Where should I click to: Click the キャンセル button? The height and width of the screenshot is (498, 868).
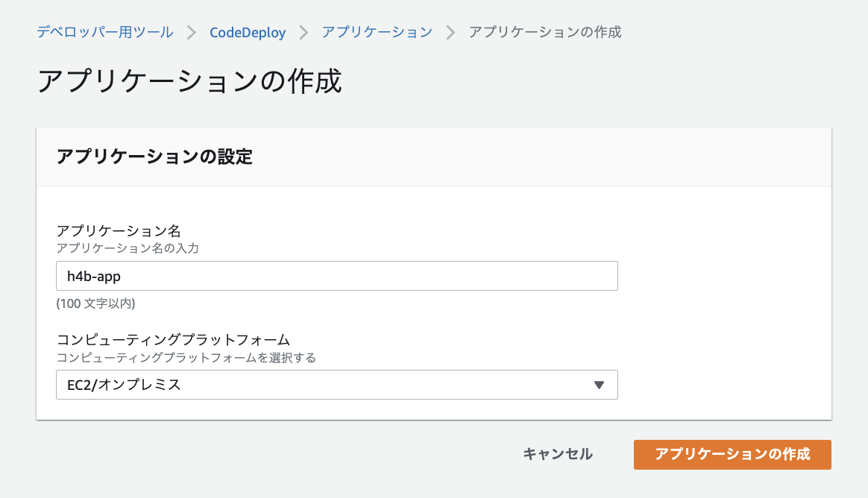(x=556, y=454)
